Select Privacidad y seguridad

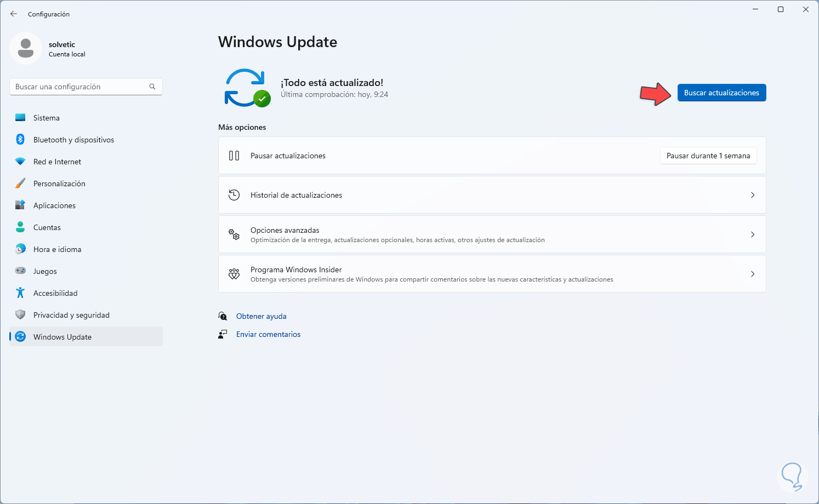coord(86,315)
